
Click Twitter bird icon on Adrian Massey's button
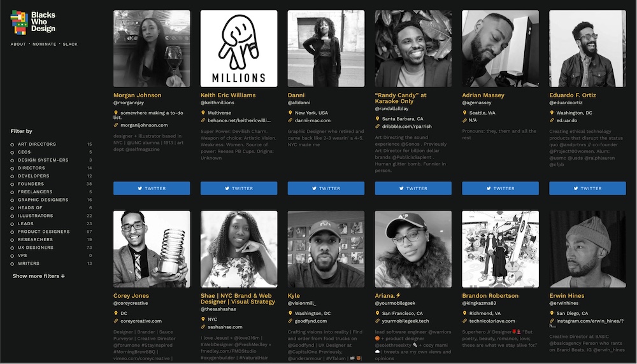tap(489, 188)
